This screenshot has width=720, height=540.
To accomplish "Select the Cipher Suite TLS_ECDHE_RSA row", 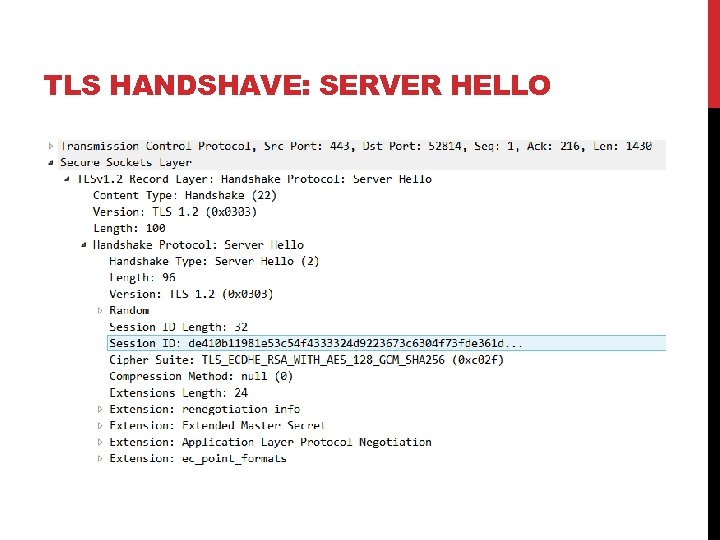I will click(306, 360).
